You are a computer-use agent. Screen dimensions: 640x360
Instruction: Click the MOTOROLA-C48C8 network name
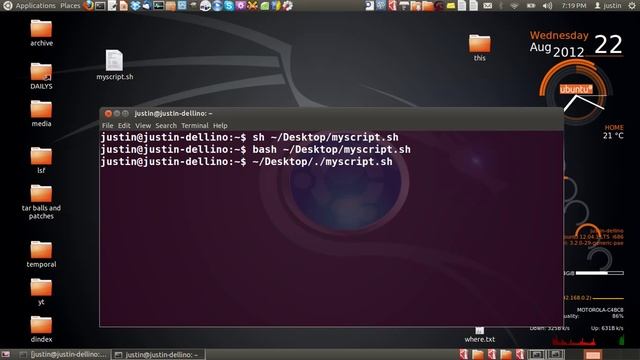[600, 310]
